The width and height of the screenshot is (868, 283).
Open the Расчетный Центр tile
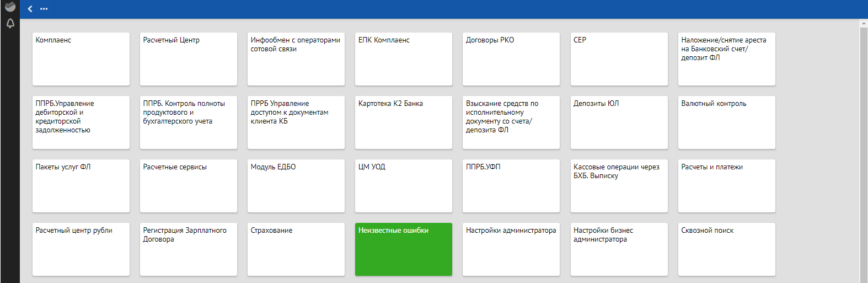pyautogui.click(x=189, y=59)
